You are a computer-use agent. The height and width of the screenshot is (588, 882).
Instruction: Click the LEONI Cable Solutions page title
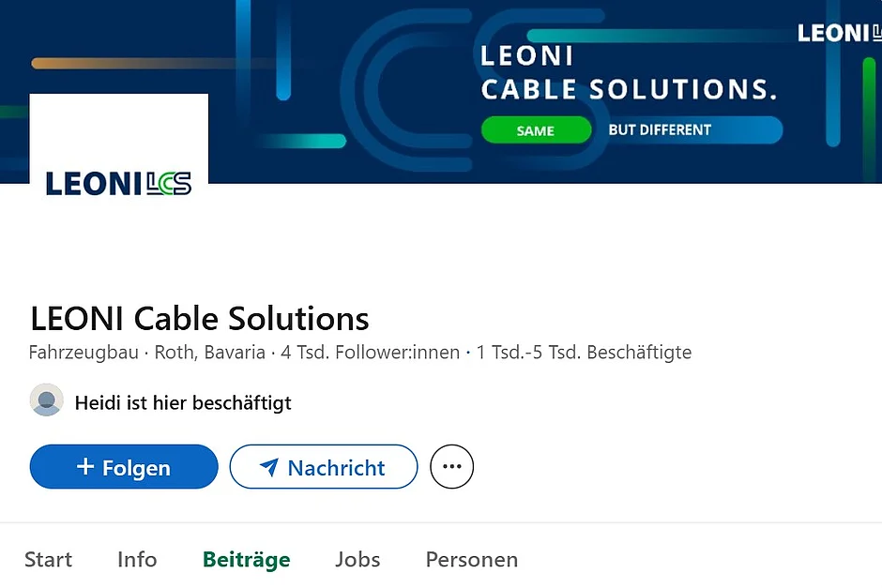[x=200, y=319]
